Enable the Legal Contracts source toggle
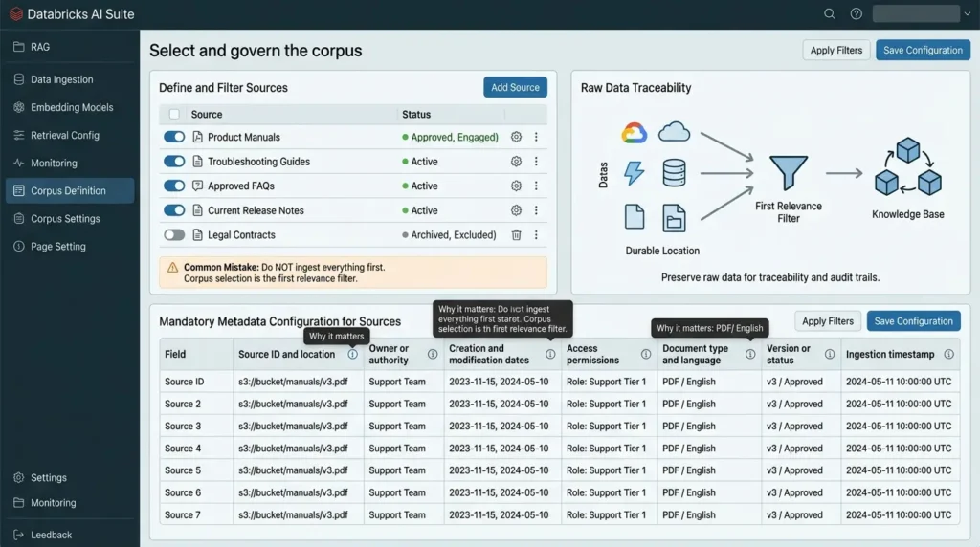 [174, 235]
